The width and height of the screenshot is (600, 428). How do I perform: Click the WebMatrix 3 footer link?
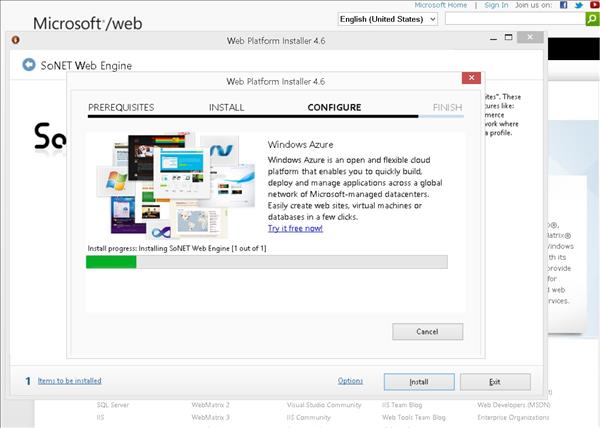[x=210, y=417]
